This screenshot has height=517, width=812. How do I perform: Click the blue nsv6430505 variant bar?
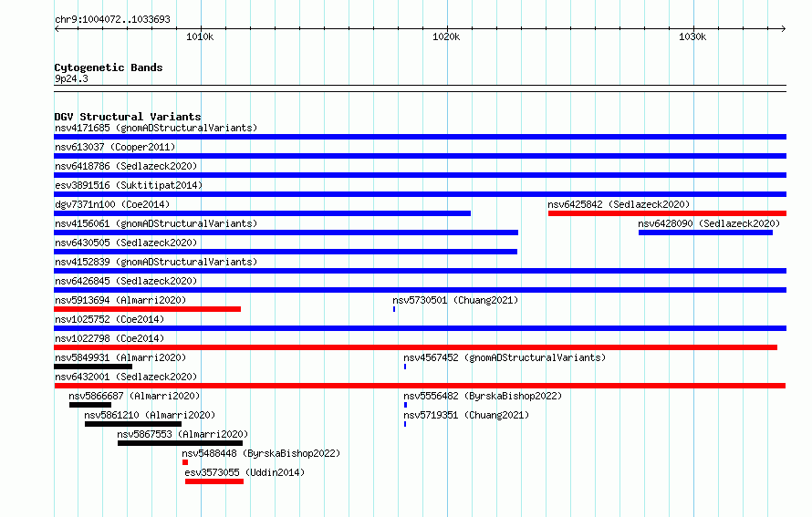[286, 252]
